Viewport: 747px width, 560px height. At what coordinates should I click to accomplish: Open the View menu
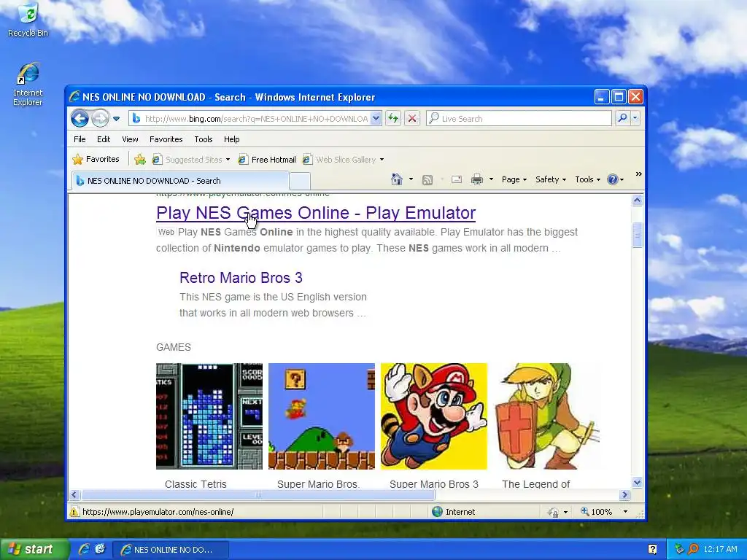click(130, 139)
